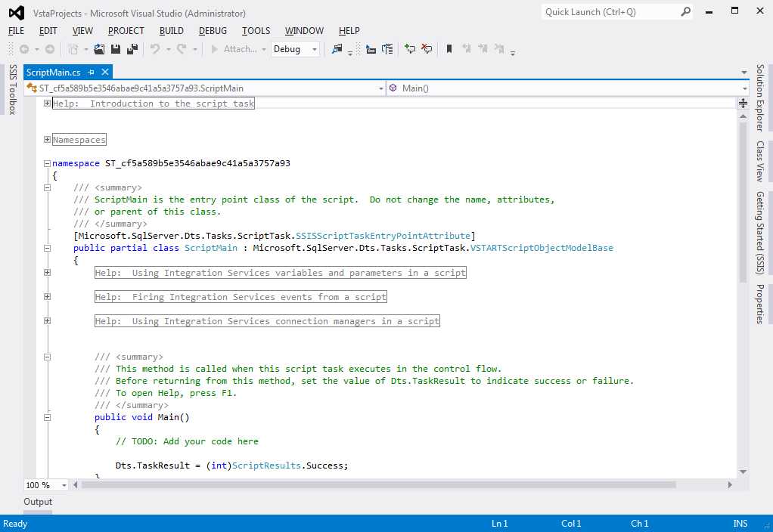Open the Class View side panel
Viewport: 773px width, 532px height.
point(760,161)
